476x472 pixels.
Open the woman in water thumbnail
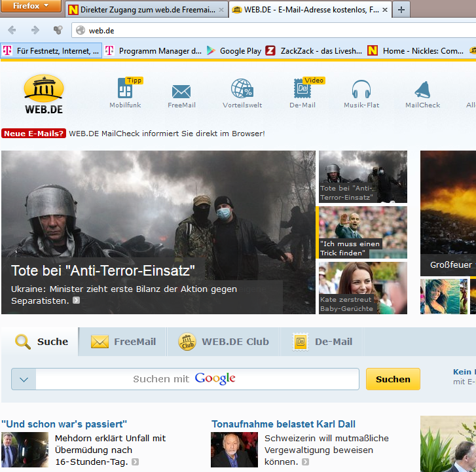[x=444, y=297]
